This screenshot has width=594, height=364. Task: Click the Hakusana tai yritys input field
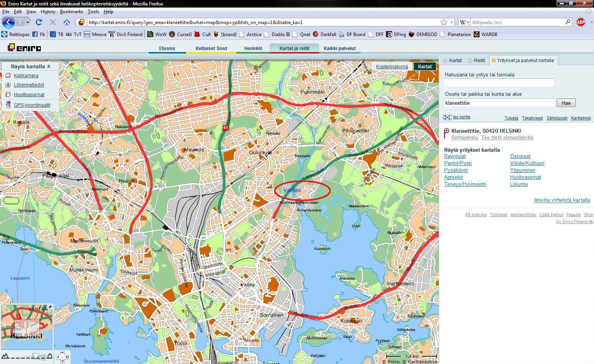click(498, 83)
